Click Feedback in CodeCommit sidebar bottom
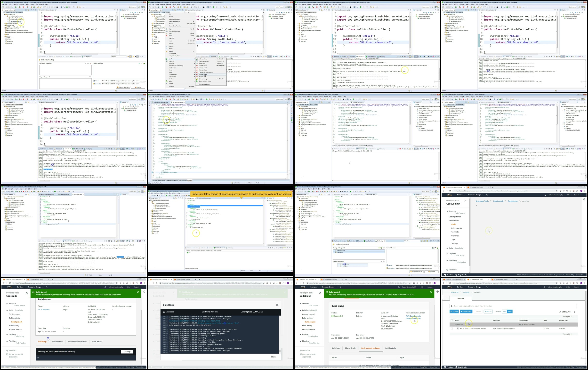The width and height of the screenshot is (588, 370). (451, 270)
